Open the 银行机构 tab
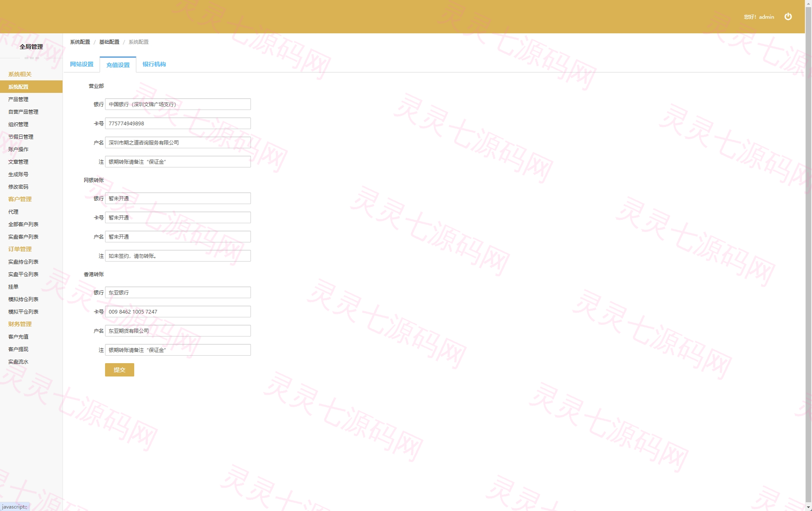Screen dimensions: 812x511 coord(154,64)
